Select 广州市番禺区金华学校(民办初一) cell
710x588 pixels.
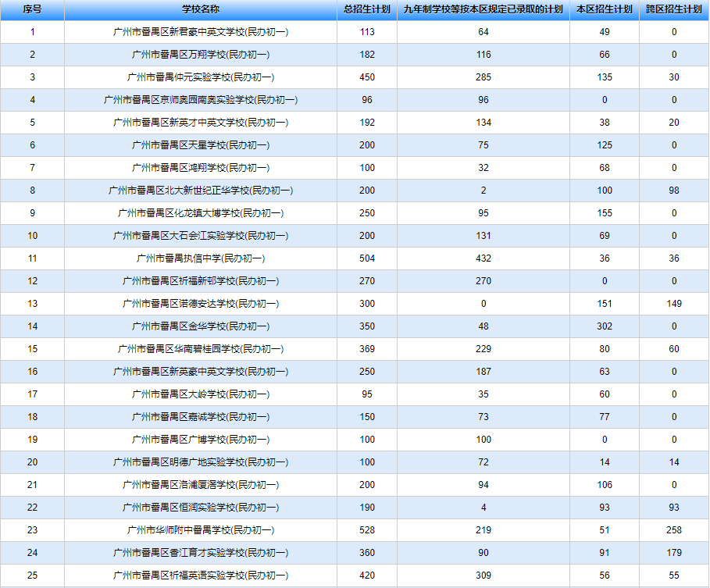click(x=201, y=326)
